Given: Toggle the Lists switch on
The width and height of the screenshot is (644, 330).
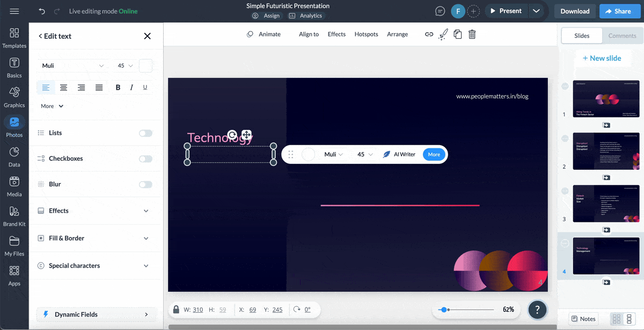Looking at the screenshot, I should [x=145, y=133].
